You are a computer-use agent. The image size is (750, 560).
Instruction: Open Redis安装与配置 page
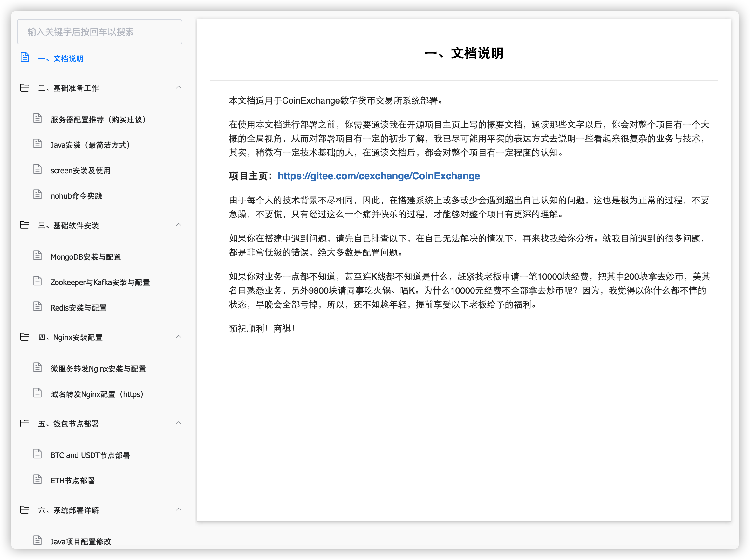point(78,308)
